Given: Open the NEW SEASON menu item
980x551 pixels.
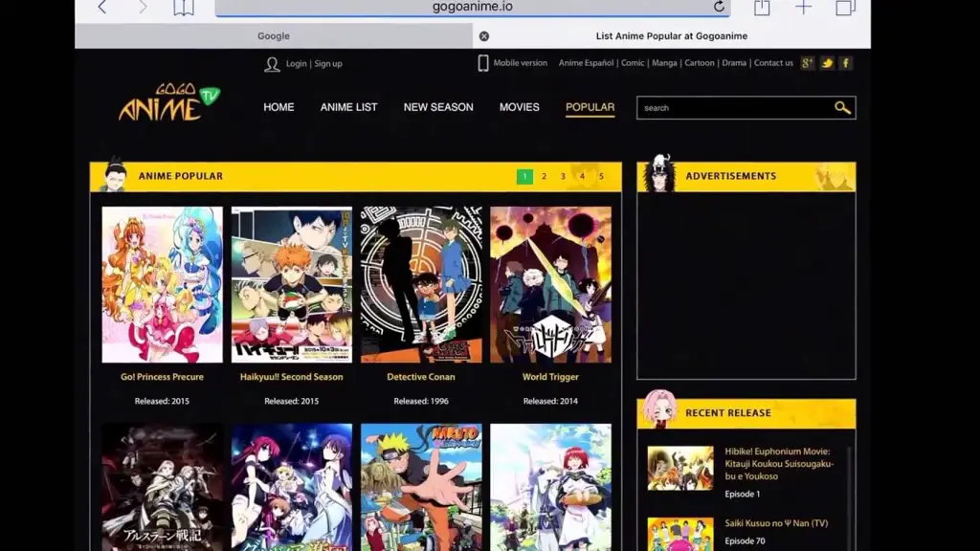Looking at the screenshot, I should [438, 107].
